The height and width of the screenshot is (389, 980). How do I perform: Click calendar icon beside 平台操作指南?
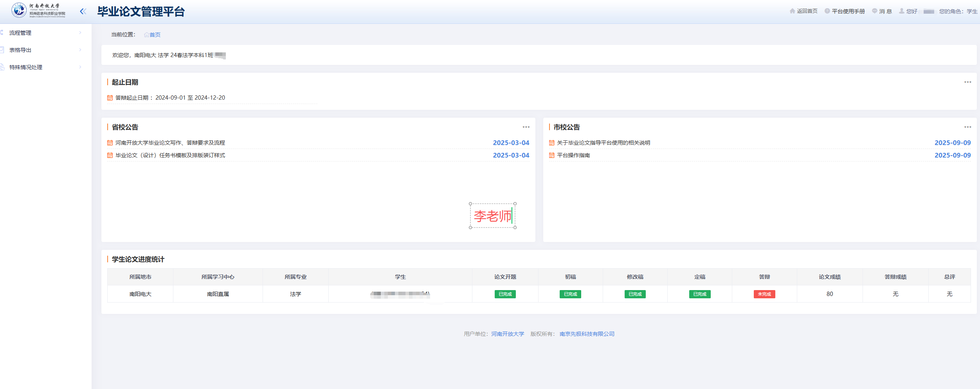tap(552, 155)
